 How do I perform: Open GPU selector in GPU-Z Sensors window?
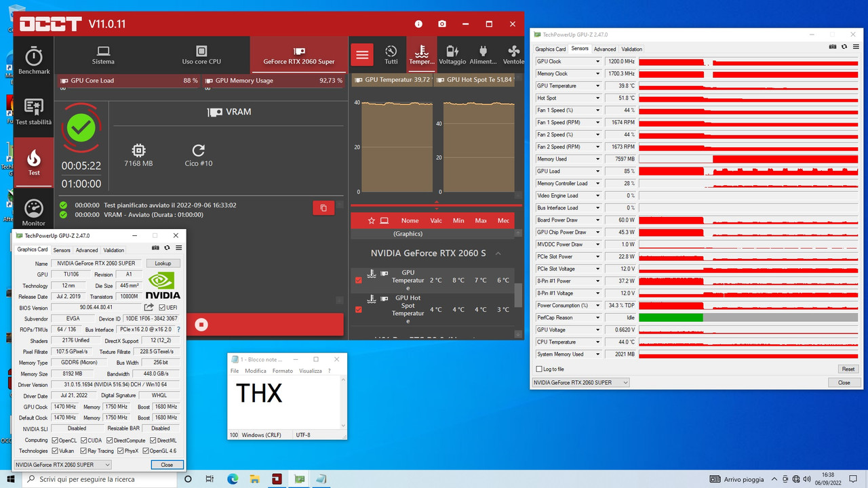click(581, 382)
